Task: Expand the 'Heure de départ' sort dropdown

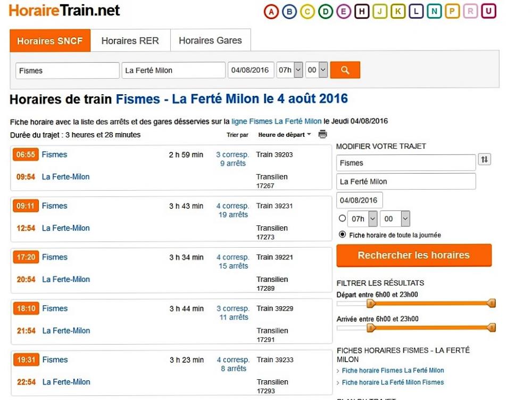Action: [x=285, y=135]
